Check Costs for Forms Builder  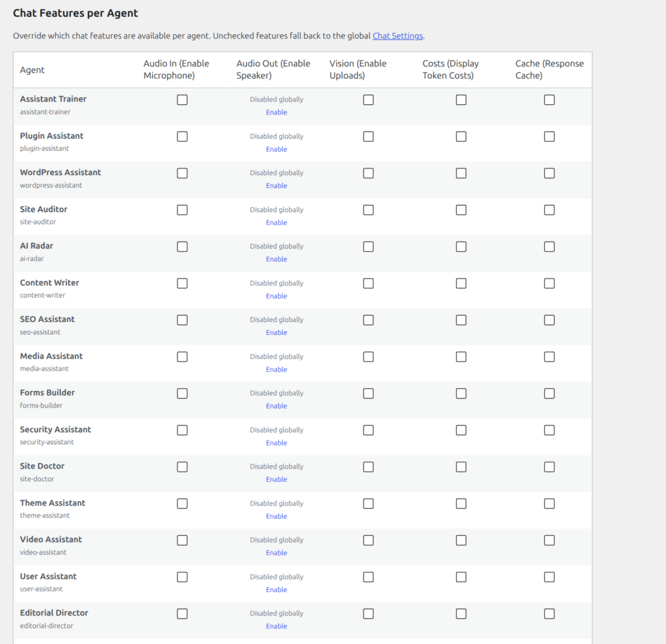(461, 394)
